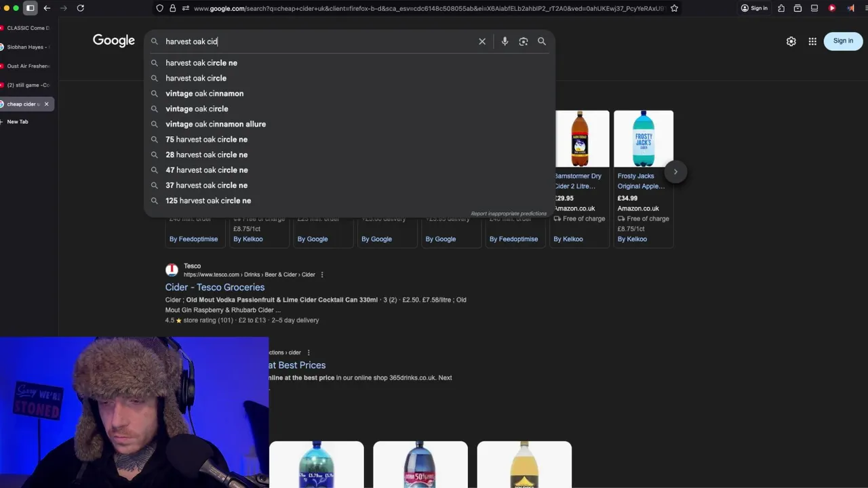Screen dimensions: 868x488
Task: Open the extensions puzzle icon
Action: (x=781, y=8)
